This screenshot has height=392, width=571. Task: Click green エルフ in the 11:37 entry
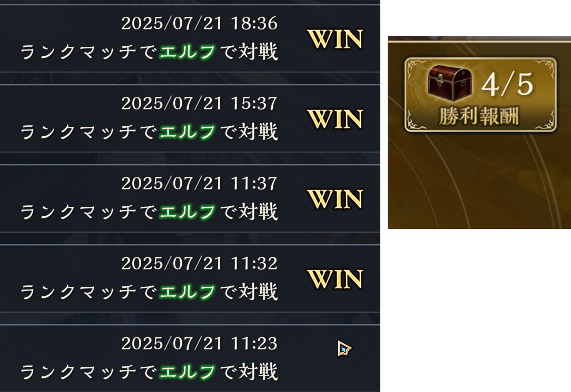(187, 212)
